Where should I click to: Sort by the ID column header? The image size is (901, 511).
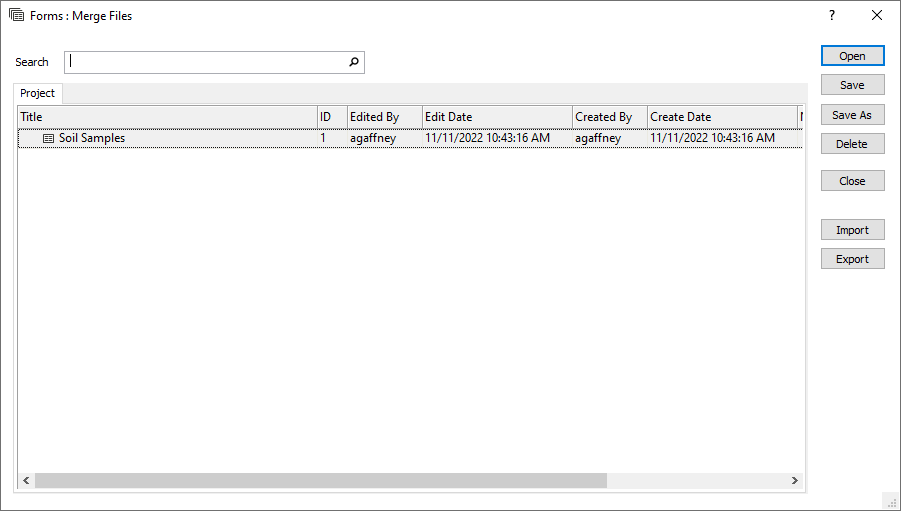331,117
